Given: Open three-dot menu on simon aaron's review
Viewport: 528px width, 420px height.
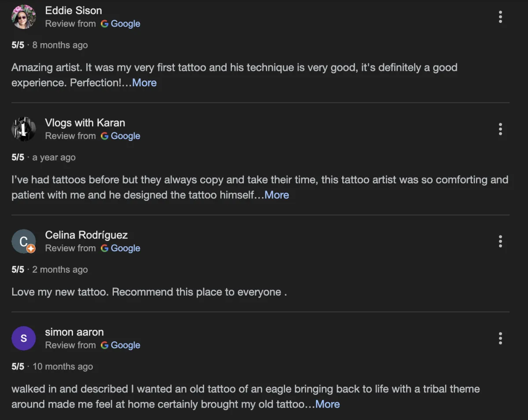Looking at the screenshot, I should (x=500, y=339).
